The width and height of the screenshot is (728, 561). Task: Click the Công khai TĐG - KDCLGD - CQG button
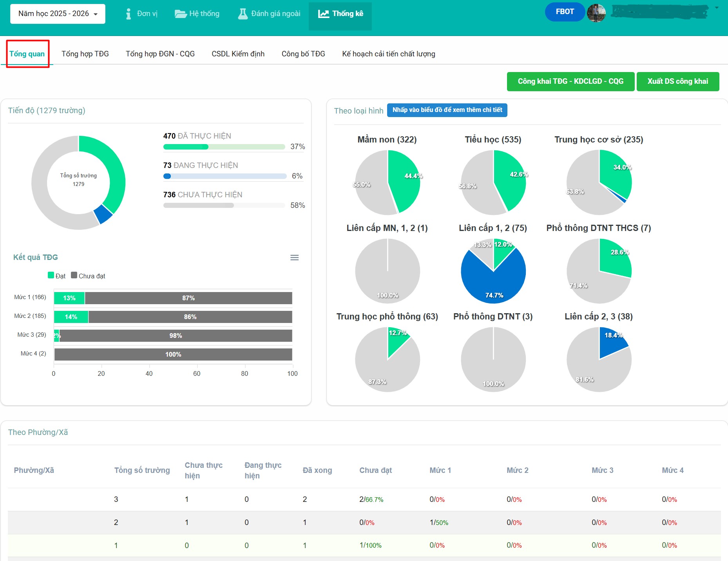point(570,81)
